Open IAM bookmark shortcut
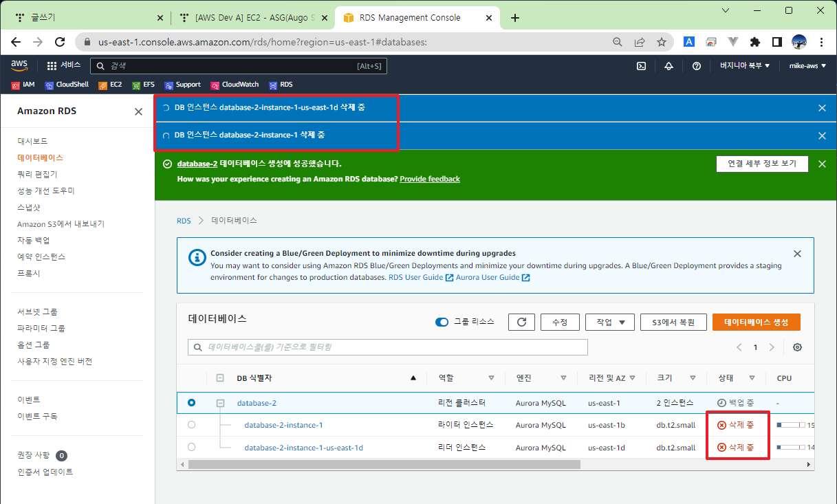The width and height of the screenshot is (837, 504). click(x=23, y=85)
